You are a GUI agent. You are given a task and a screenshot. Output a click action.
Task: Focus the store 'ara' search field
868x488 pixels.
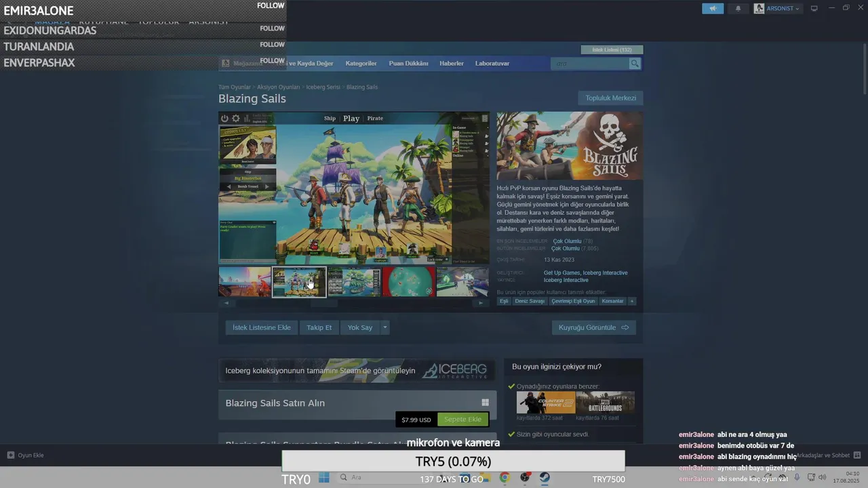point(590,64)
